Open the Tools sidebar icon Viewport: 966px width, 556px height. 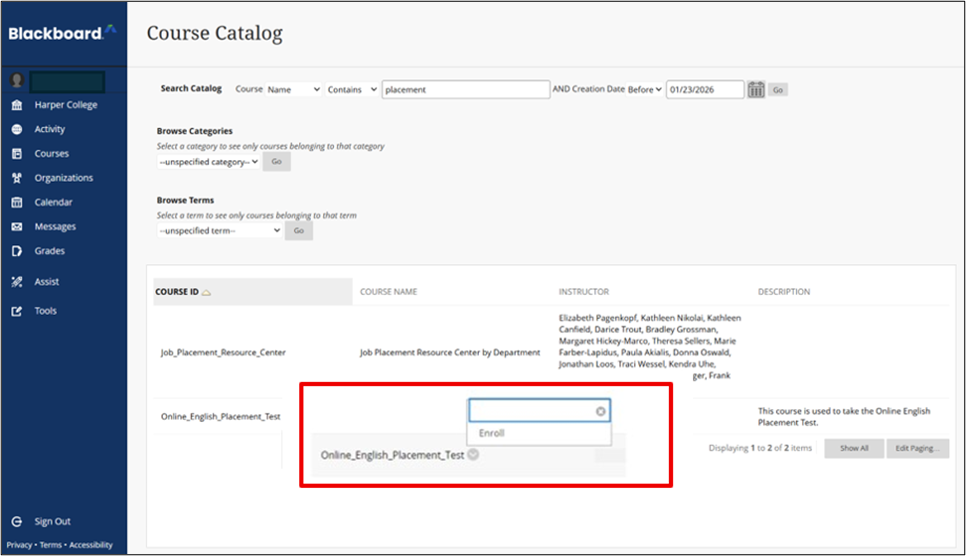click(x=16, y=311)
